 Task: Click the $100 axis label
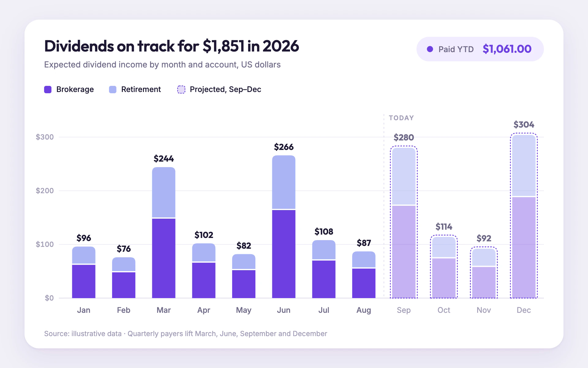coord(45,244)
